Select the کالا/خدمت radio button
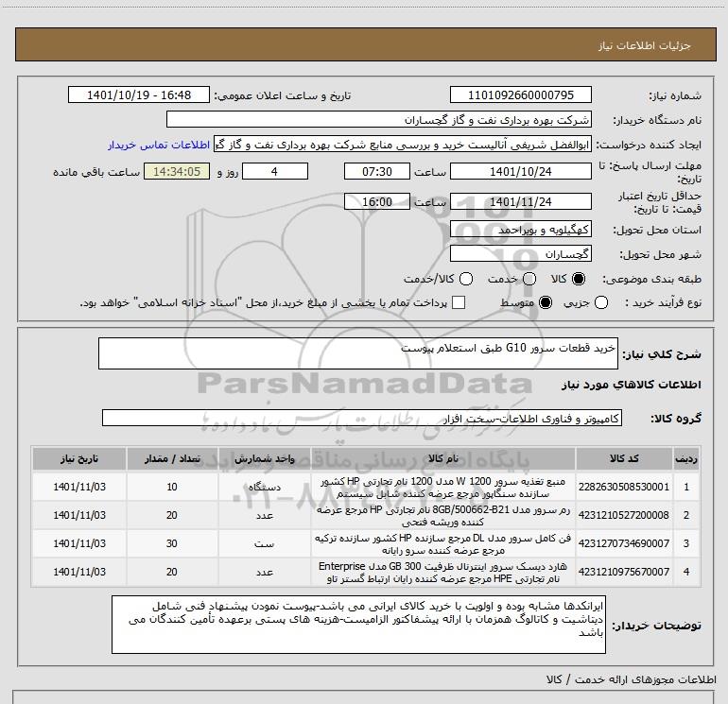The width and height of the screenshot is (728, 704). coord(466,279)
